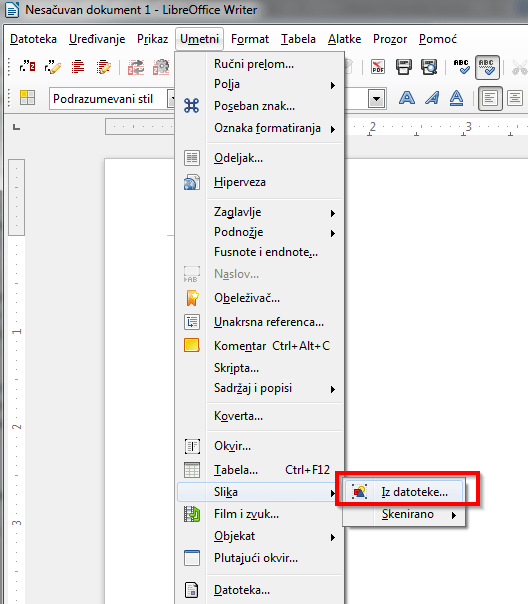This screenshot has height=604, width=528.
Task: Toggle Center alignment button
Action: pos(515,99)
